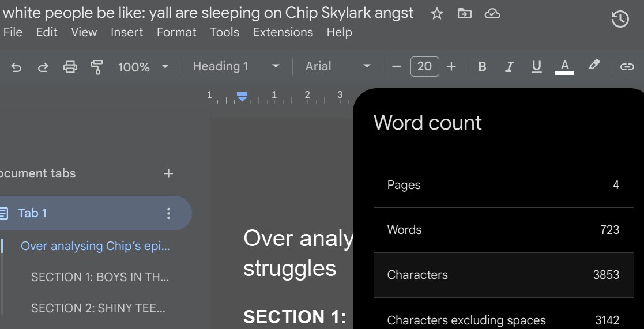Go to SECTION 1: BOYS IN TH... outline
The image size is (644, 329).
(x=100, y=277)
